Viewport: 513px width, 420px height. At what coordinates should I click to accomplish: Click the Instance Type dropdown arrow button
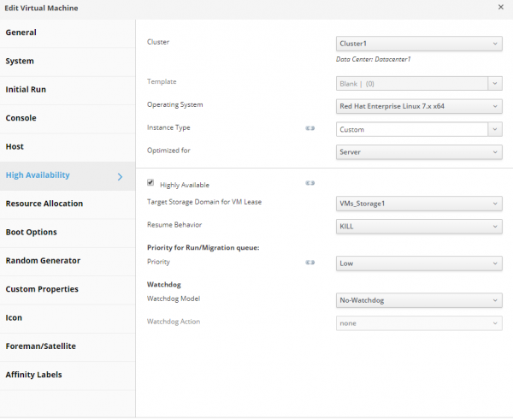click(x=494, y=129)
